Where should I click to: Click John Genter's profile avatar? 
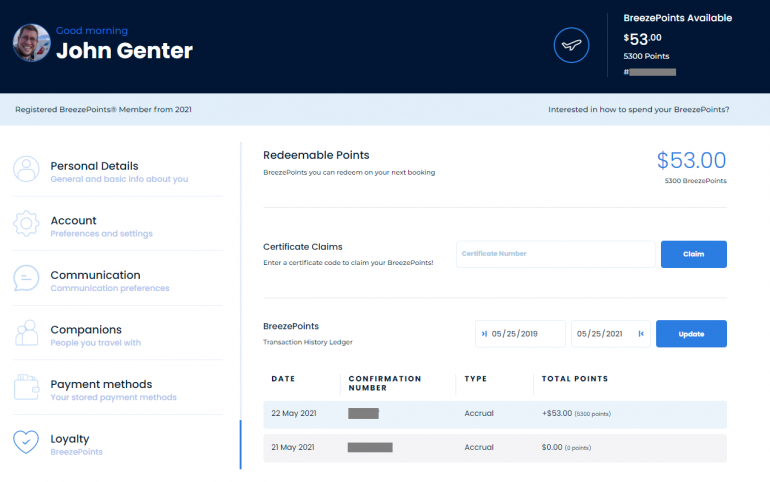tap(30, 42)
